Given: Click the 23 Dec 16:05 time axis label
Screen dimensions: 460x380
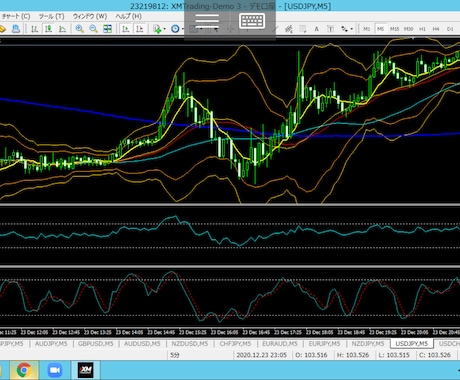Looking at the screenshot, I should (x=224, y=333).
